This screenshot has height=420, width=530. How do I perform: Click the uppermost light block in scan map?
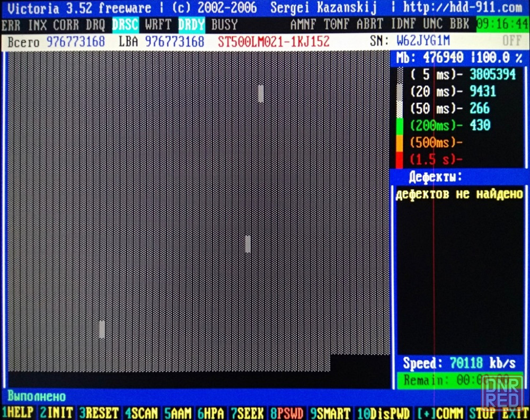[261, 94]
